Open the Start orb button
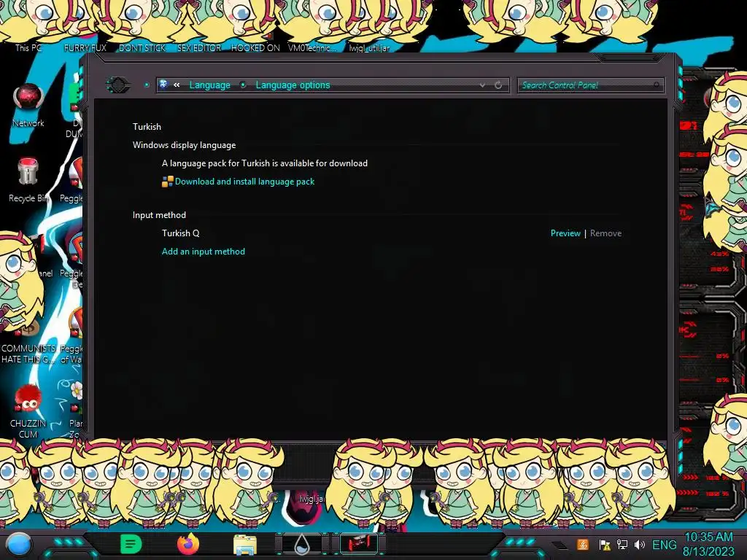This screenshot has width=747, height=560. click(x=18, y=545)
